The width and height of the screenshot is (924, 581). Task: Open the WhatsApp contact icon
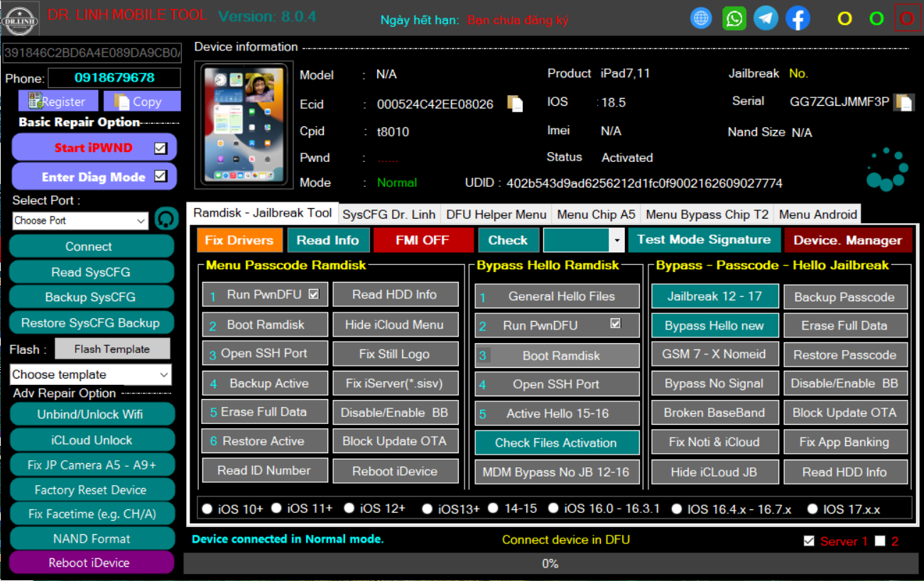pyautogui.click(x=734, y=18)
